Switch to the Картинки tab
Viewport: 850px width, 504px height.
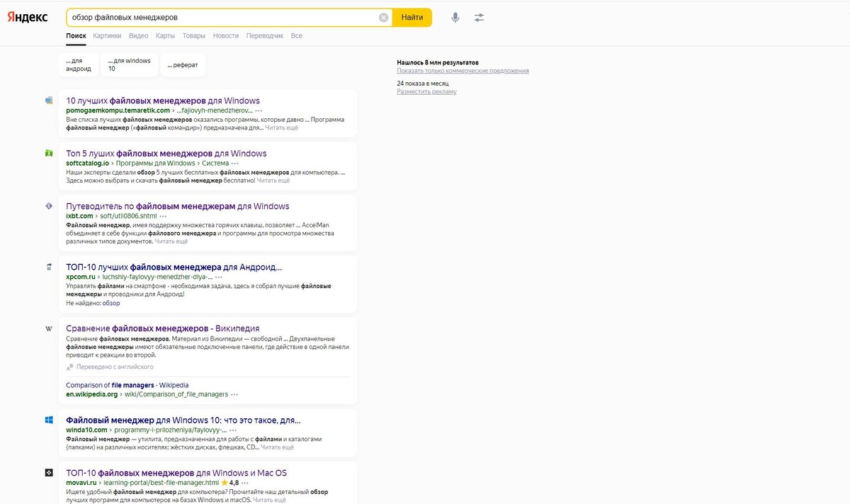[x=107, y=35]
